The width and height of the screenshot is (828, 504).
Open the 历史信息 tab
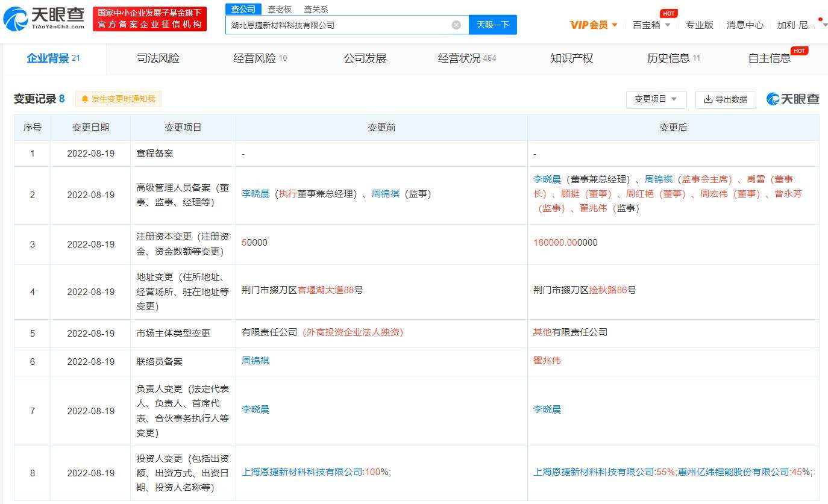[673, 58]
